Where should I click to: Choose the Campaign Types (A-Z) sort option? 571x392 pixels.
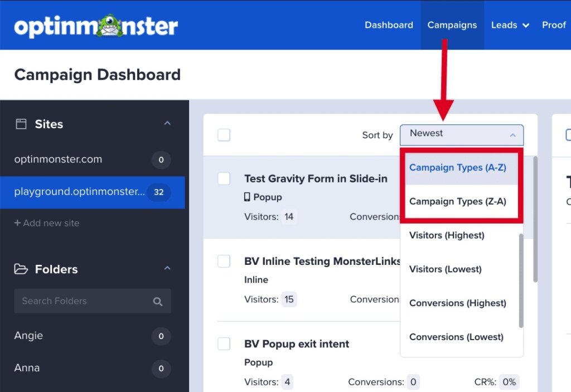point(457,167)
